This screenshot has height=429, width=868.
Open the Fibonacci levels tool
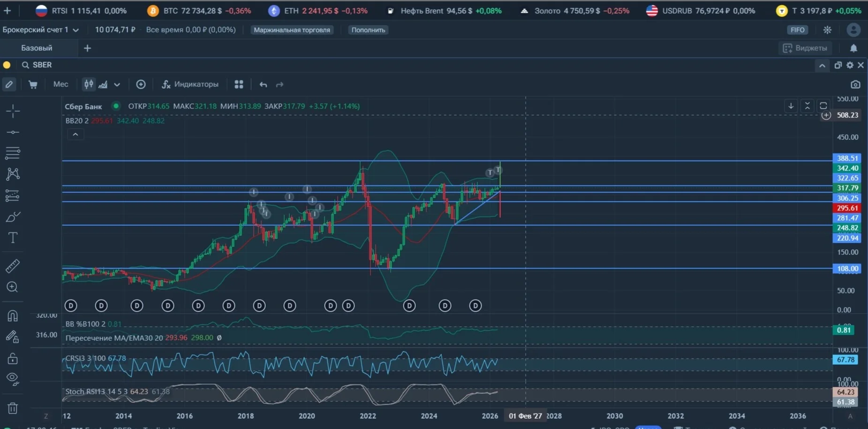pyautogui.click(x=13, y=153)
